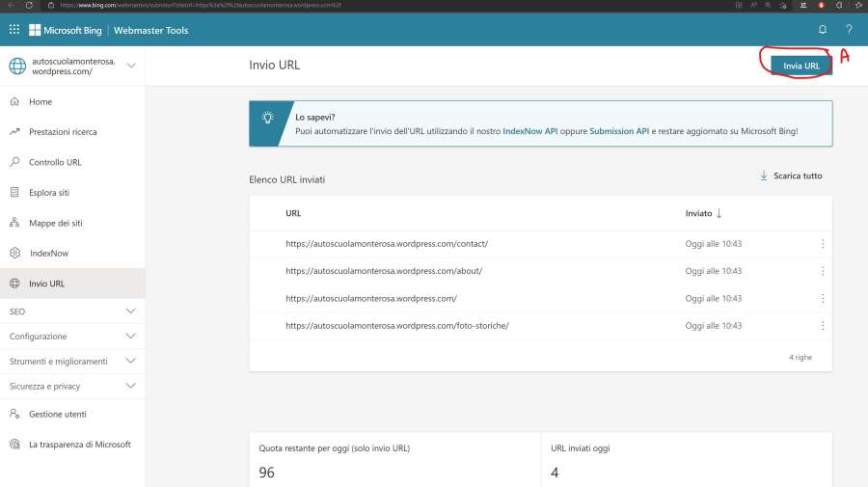Open options menu for the about URL row
This screenshot has width=868, height=487.
[x=823, y=272]
